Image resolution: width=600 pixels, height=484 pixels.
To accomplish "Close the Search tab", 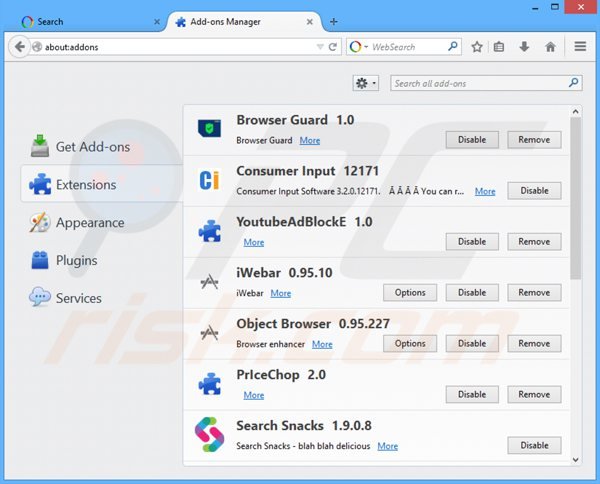I will (x=157, y=22).
